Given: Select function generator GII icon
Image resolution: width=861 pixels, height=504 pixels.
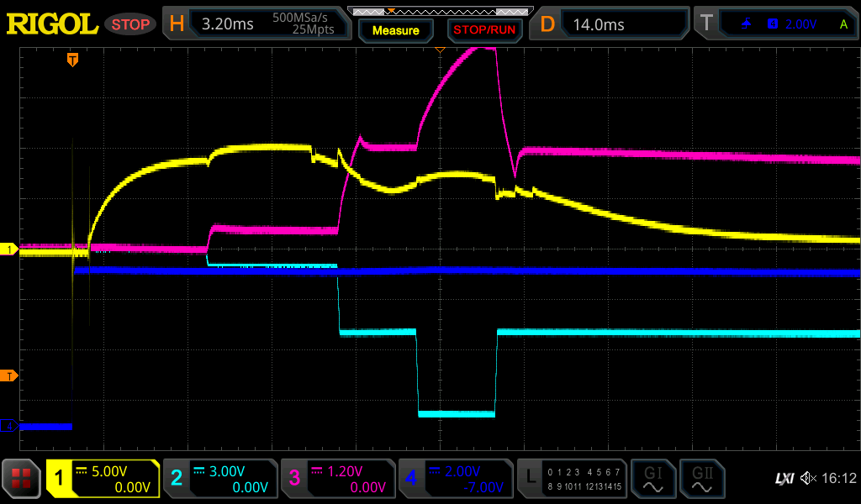Looking at the screenshot, I should (701, 479).
